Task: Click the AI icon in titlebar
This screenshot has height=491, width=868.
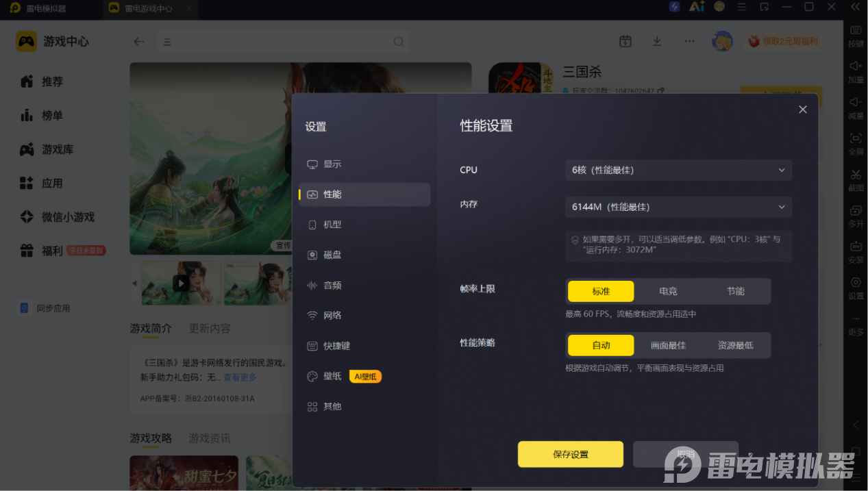Action: [697, 7]
